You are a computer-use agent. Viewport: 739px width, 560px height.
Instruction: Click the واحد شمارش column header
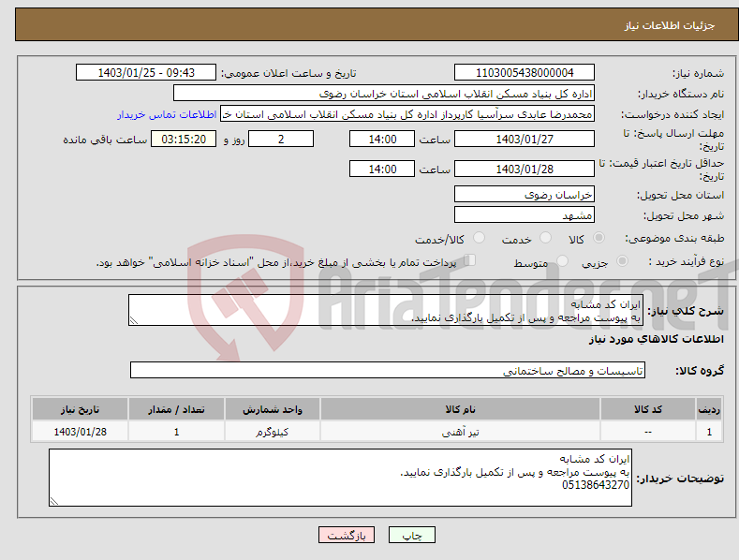coord(273,409)
